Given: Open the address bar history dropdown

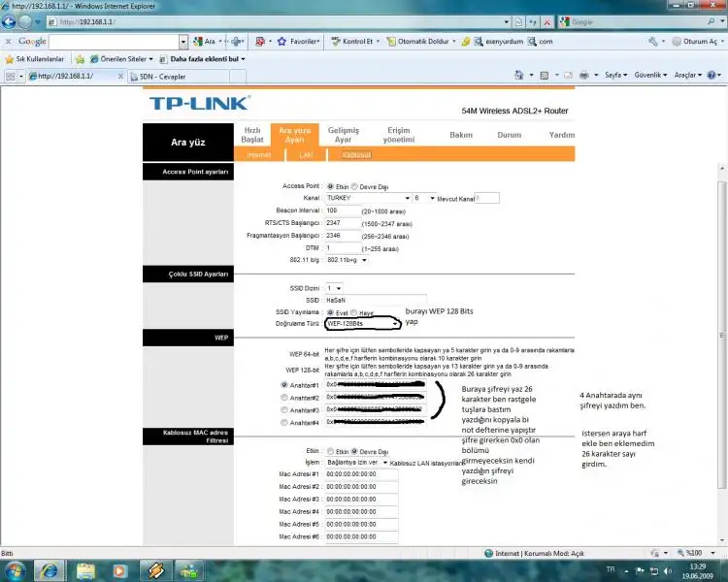Looking at the screenshot, I should [507, 21].
